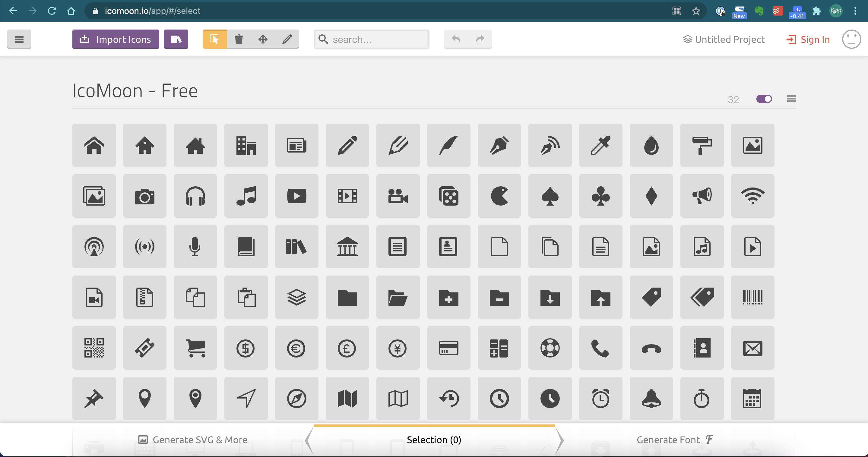
Task: Open the Selection (0) tab
Action: [x=434, y=440]
